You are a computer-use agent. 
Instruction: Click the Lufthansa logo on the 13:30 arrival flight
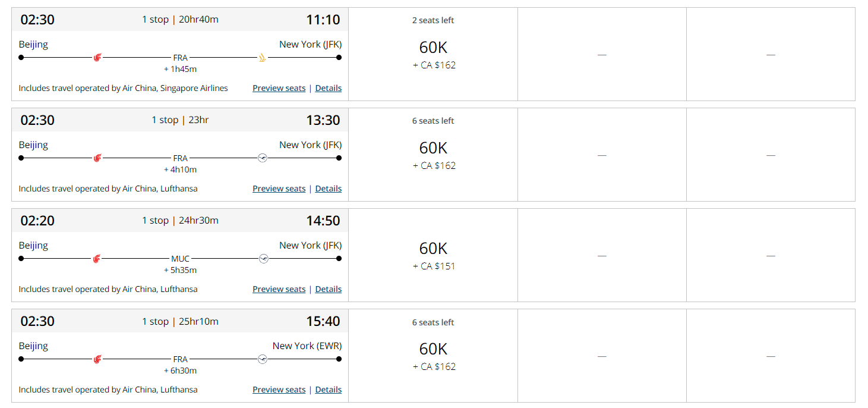click(x=263, y=158)
